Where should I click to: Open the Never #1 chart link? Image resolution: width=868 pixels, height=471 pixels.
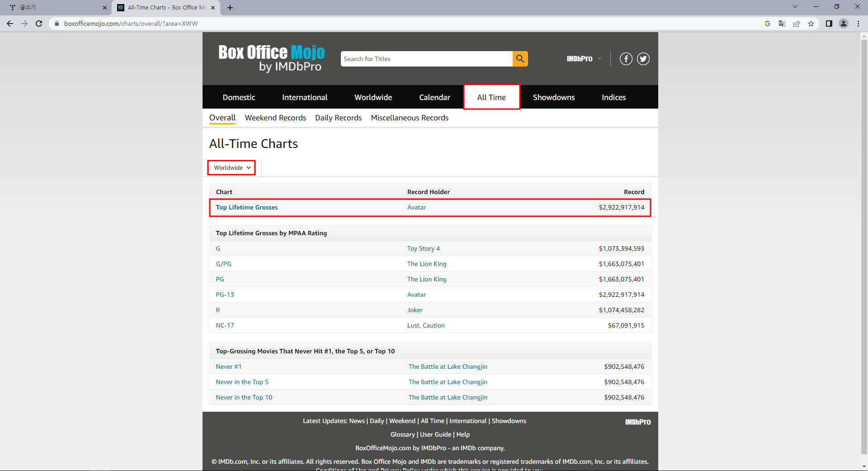(228, 366)
